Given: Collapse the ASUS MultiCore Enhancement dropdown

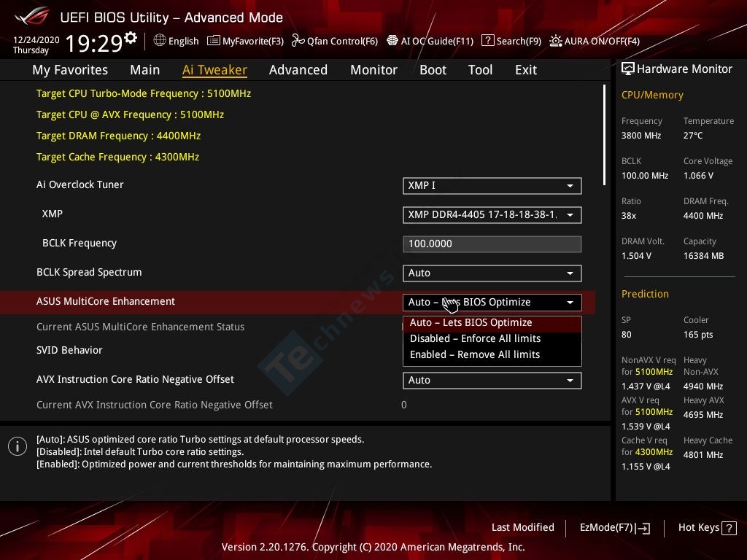Looking at the screenshot, I should tap(492, 302).
